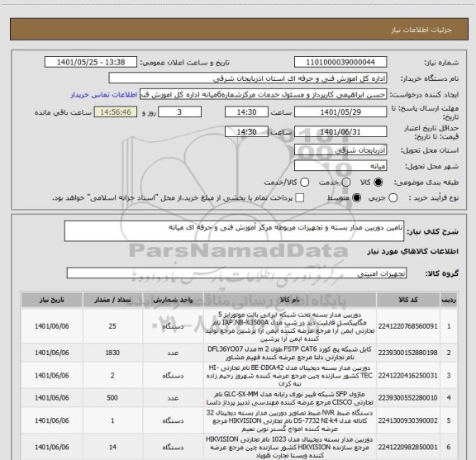The height and width of the screenshot is (460, 476).
Task: Click the remaining time countdown 14:56:46
Action: (116, 112)
